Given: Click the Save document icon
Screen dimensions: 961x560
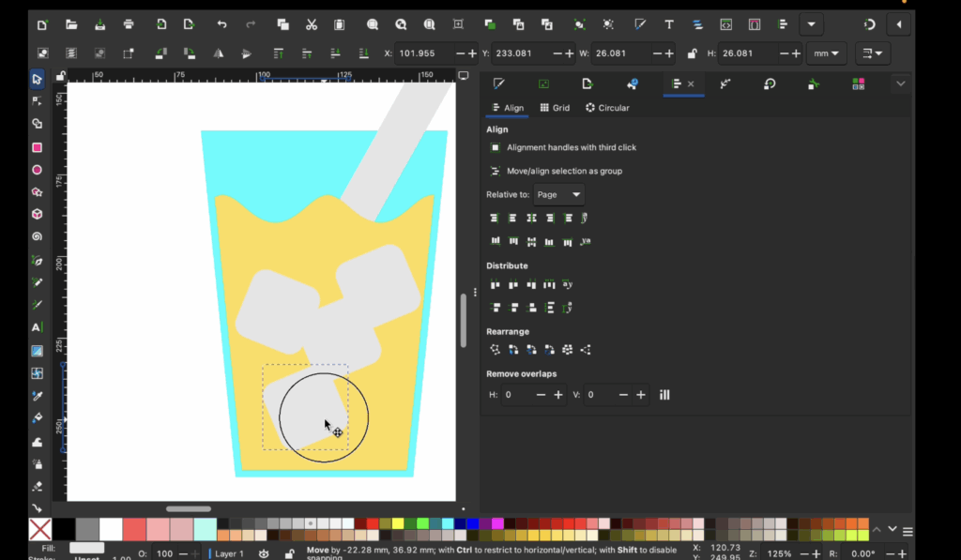Looking at the screenshot, I should coord(99,24).
